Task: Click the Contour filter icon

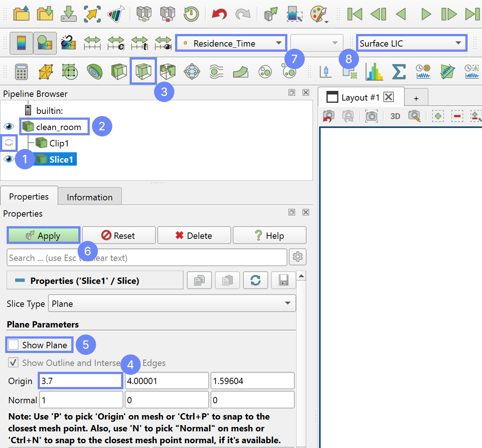Action: [x=95, y=71]
